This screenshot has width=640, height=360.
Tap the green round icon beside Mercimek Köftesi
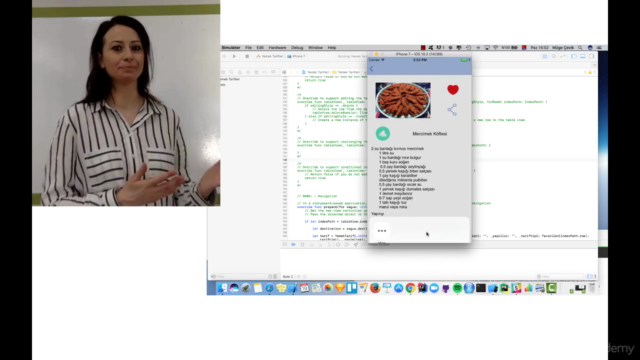(382, 133)
